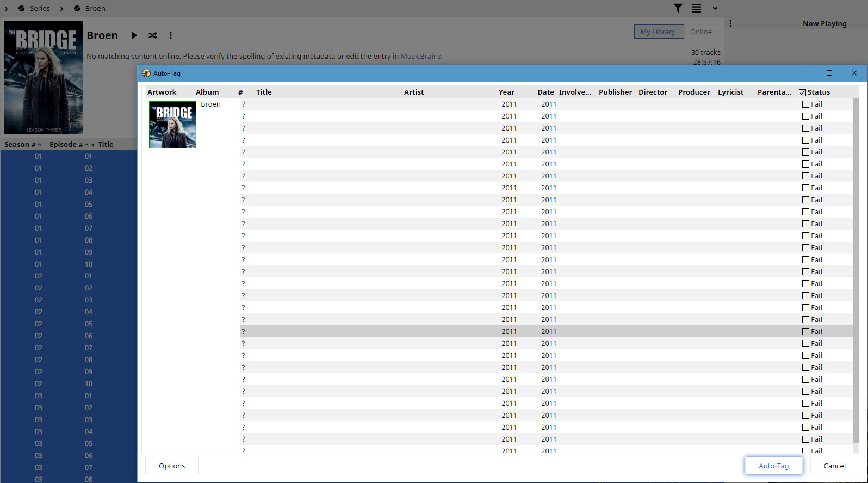
Task: Open the Now Playing panel menu dots
Action: coord(730,23)
